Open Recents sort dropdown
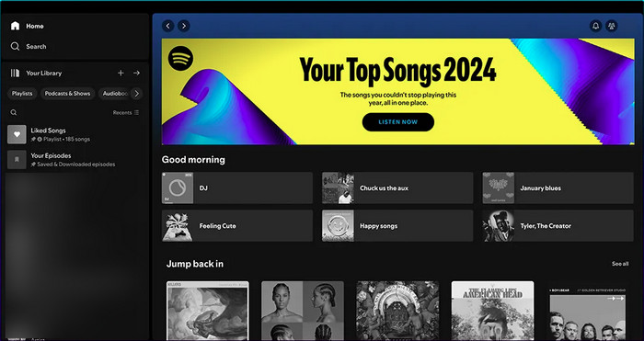The height and width of the screenshot is (341, 644). tap(126, 112)
